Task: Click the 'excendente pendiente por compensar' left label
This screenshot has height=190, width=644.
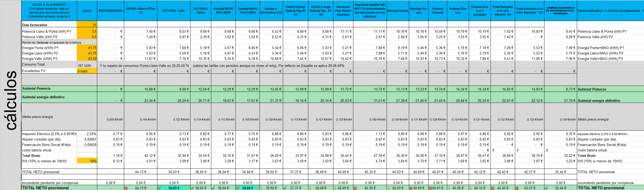Action: (x=50, y=183)
